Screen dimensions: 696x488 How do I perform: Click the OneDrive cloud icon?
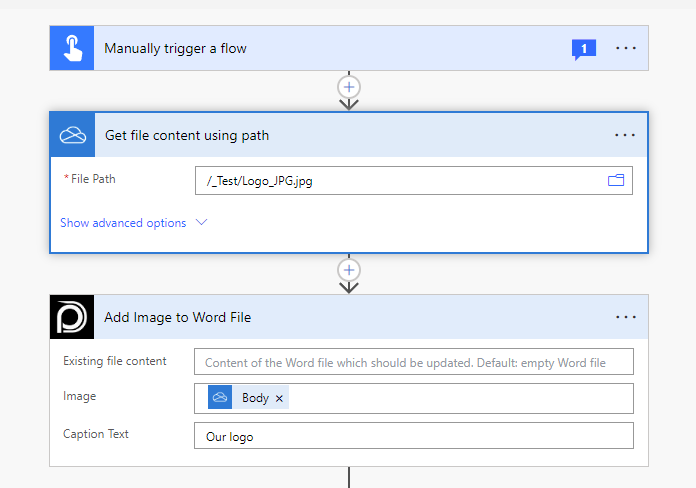click(72, 135)
